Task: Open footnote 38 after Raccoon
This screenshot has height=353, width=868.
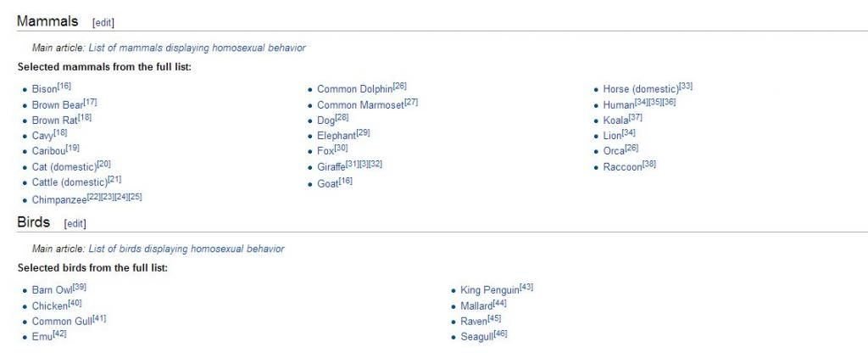Action: tap(649, 165)
